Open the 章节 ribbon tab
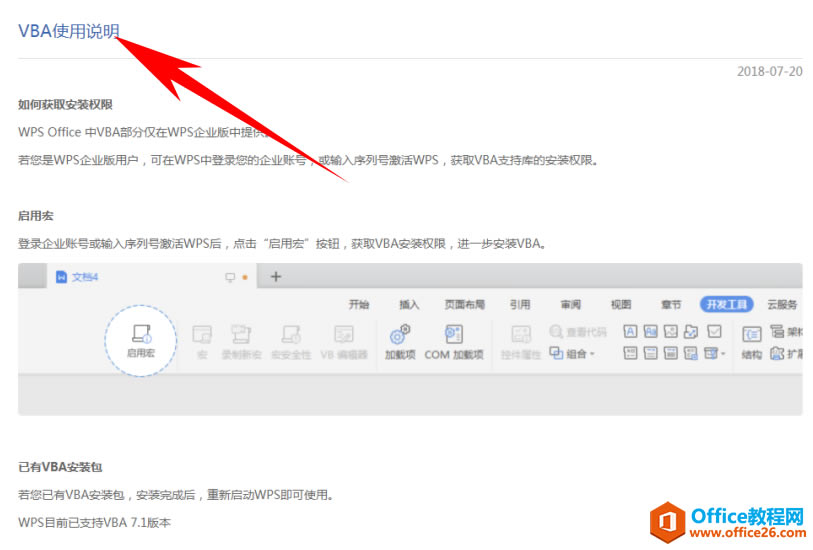 click(671, 304)
